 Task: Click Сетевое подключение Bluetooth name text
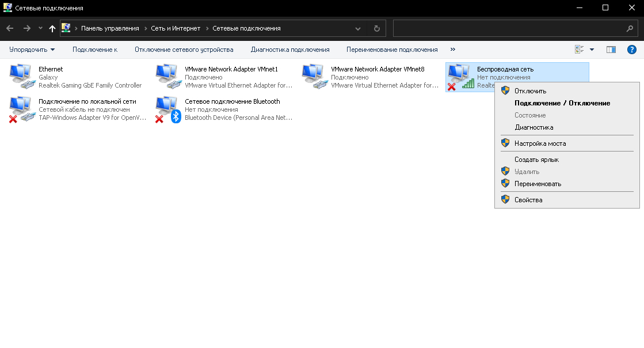(x=232, y=101)
